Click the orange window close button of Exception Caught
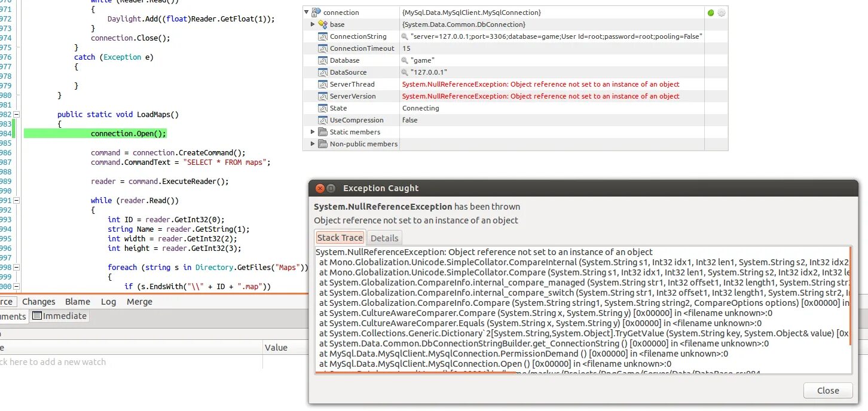The width and height of the screenshot is (868, 411). [320, 188]
